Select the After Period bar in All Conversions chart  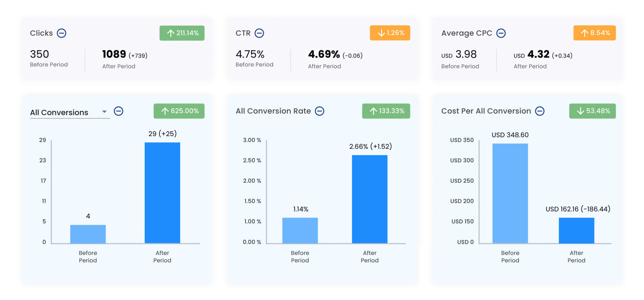(x=162, y=192)
